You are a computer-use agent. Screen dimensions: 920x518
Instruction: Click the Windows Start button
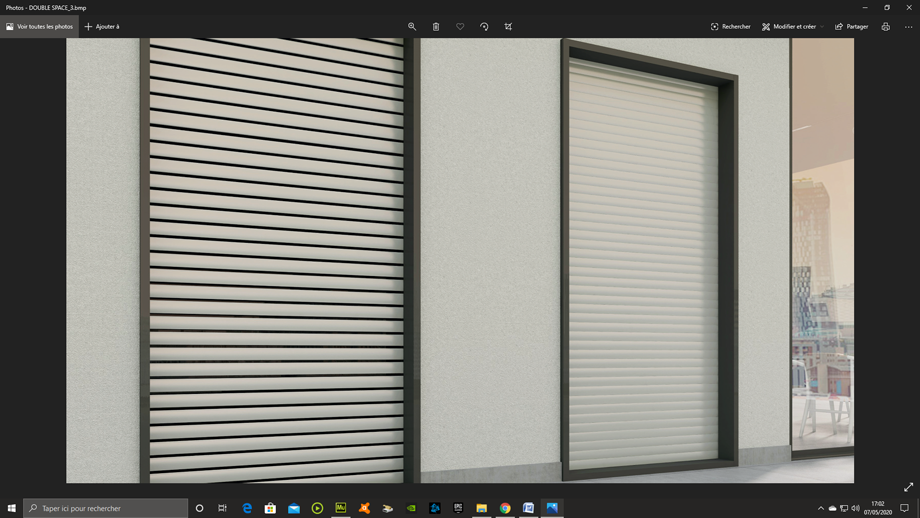[x=12, y=508]
